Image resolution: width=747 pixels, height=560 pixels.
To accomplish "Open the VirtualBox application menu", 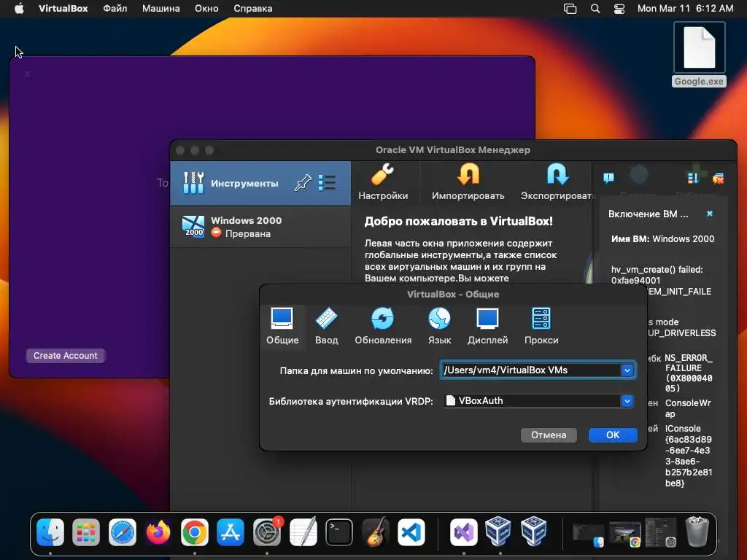I will point(63,9).
